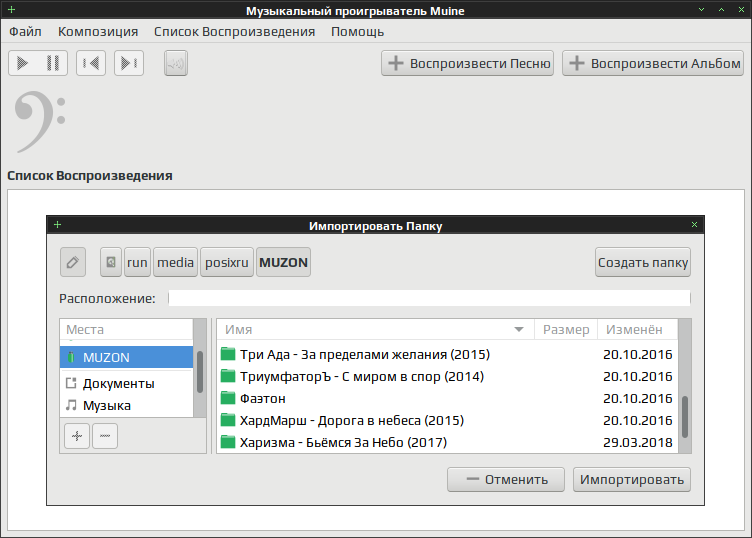
Task: Sort by the Изменён column header
Action: (637, 329)
